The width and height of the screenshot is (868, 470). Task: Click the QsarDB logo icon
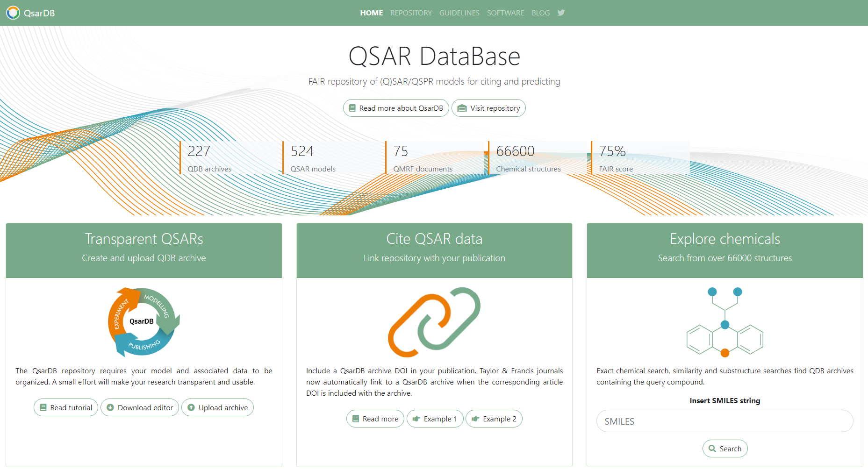tap(13, 13)
